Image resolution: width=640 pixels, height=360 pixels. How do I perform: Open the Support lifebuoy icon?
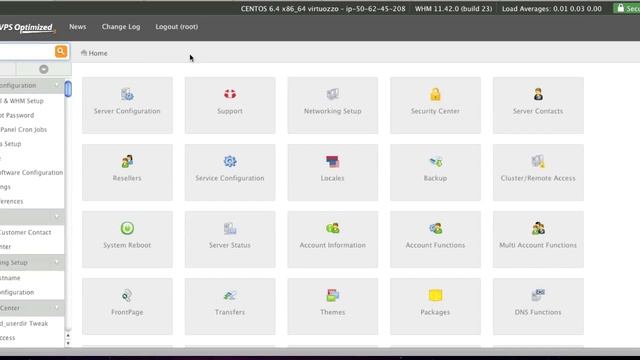(x=230, y=94)
